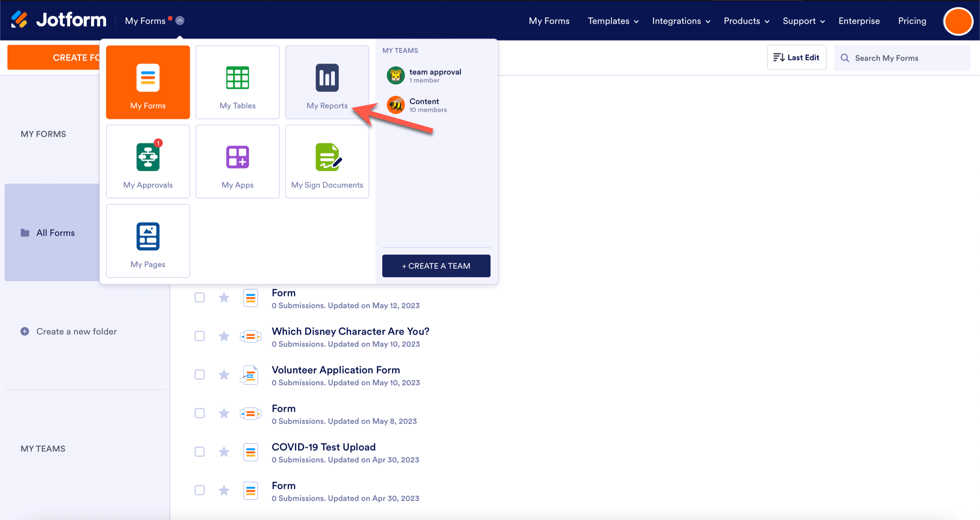Click the Create a Team button
980x520 pixels.
(x=436, y=266)
